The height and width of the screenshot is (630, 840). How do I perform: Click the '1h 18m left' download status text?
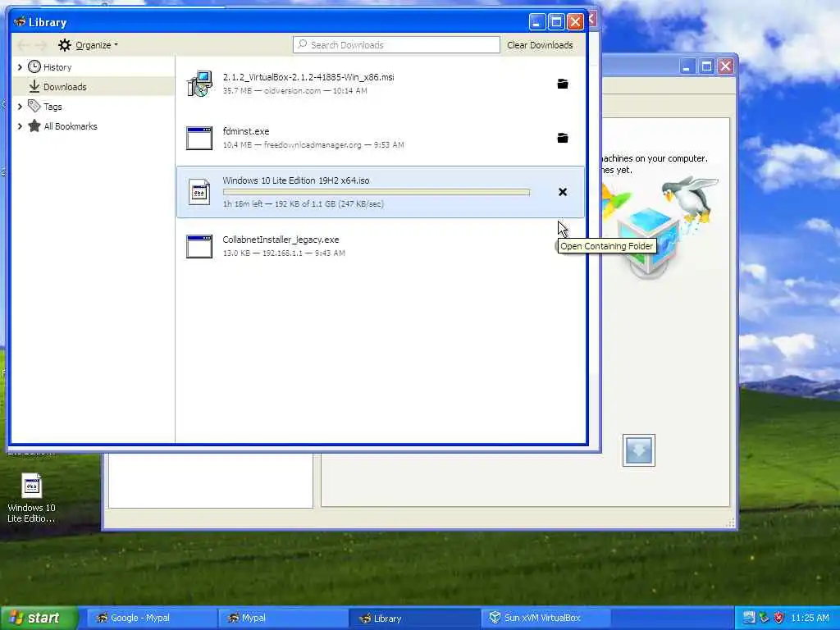[304, 203]
